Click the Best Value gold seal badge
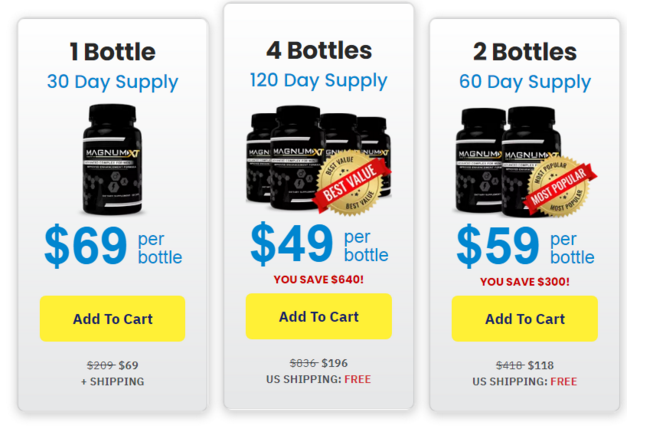The height and width of the screenshot is (433, 661). pyautogui.click(x=352, y=183)
